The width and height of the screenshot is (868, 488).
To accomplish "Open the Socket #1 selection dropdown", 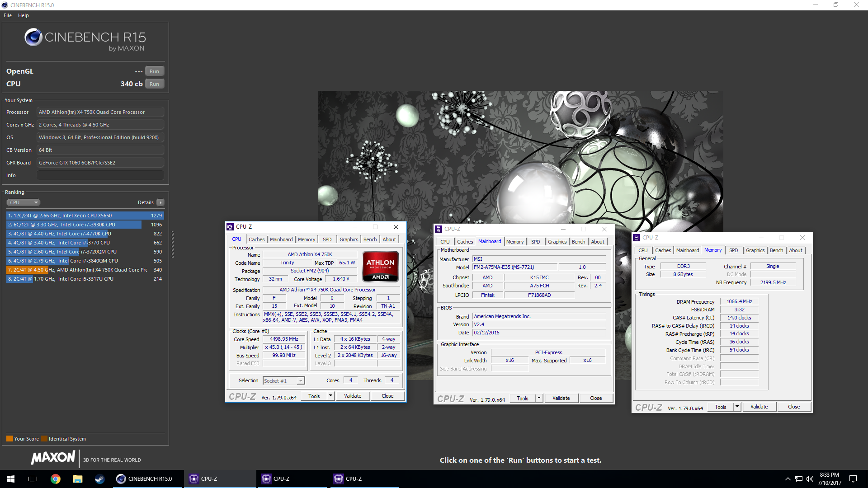I will (284, 381).
